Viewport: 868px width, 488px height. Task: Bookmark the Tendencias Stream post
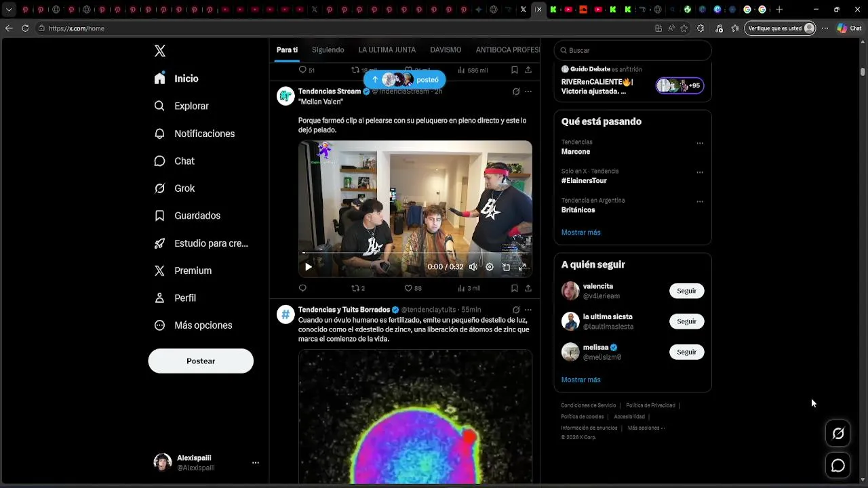pyautogui.click(x=515, y=288)
